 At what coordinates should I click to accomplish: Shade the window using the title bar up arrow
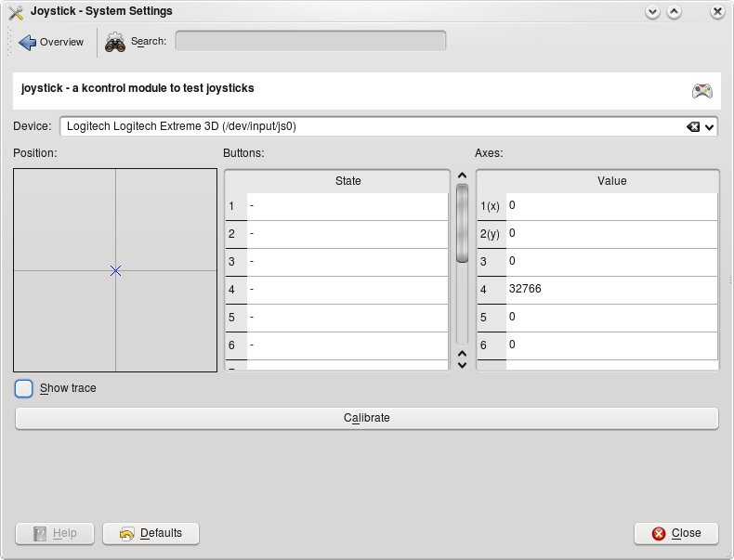coord(674,12)
